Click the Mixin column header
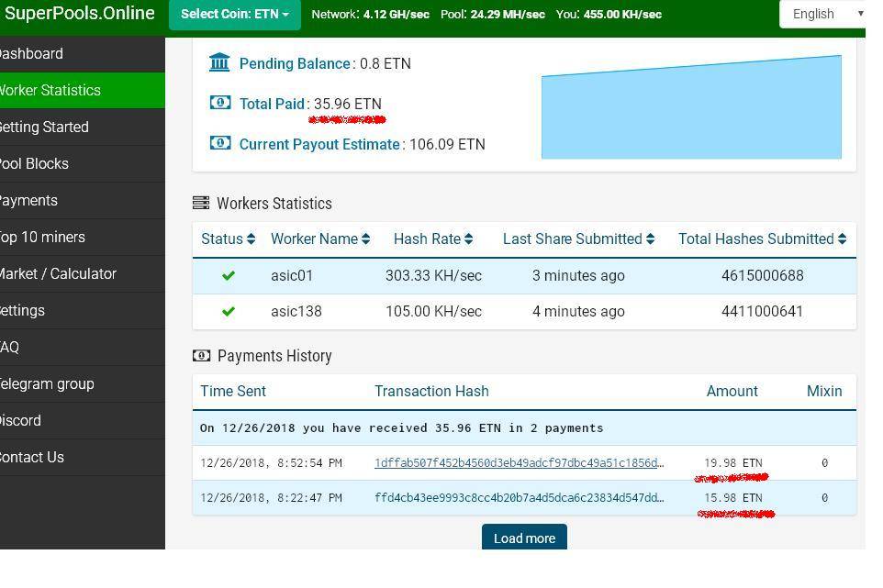The height and width of the screenshot is (588, 883). (824, 391)
